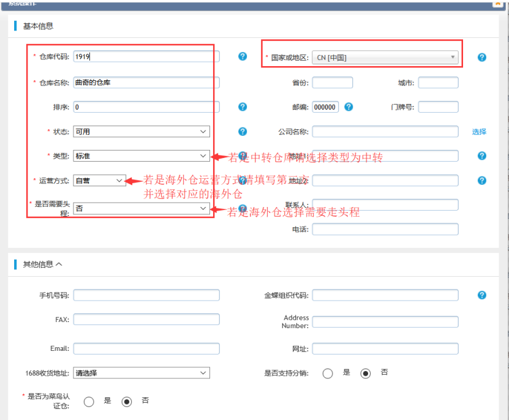Click the 仓库名称 input field
This screenshot has height=420, width=509.
coord(146,82)
